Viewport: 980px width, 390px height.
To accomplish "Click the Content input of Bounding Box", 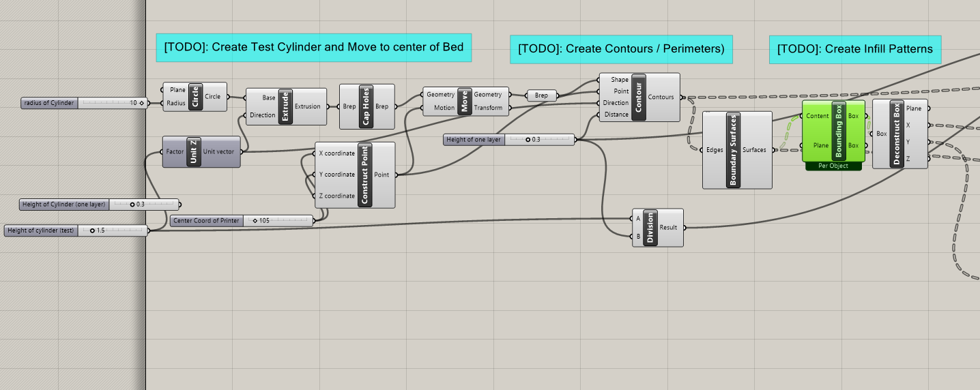I will 818,116.
